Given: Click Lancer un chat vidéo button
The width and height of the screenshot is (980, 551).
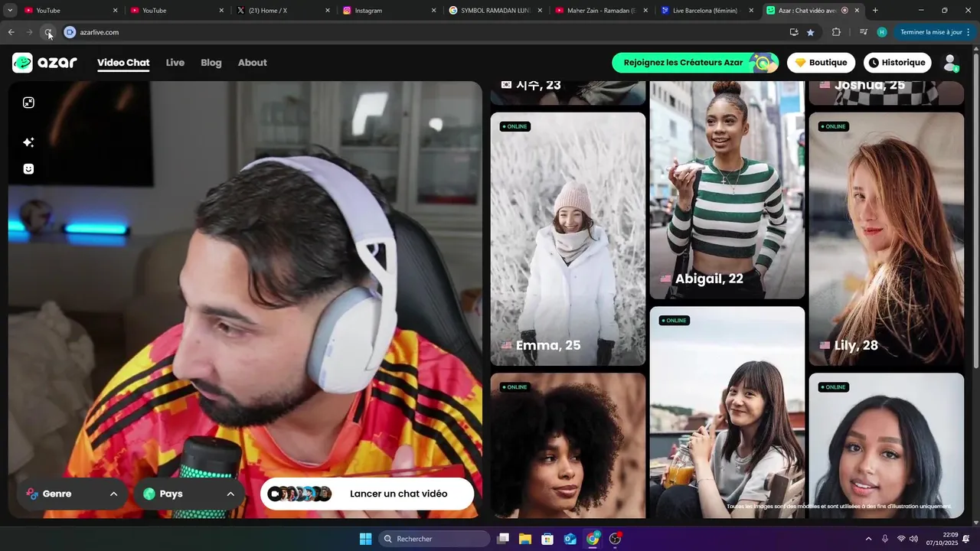Looking at the screenshot, I should point(367,494).
